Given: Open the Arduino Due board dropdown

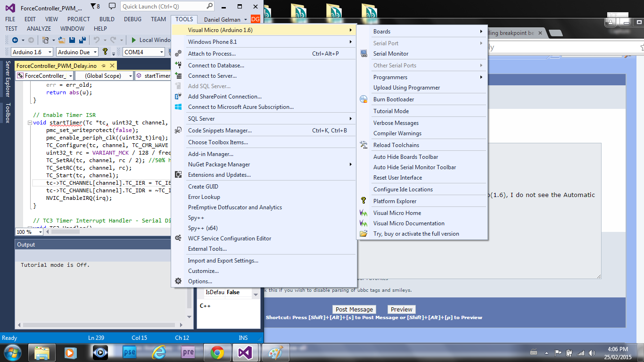Looking at the screenshot, I should point(77,52).
